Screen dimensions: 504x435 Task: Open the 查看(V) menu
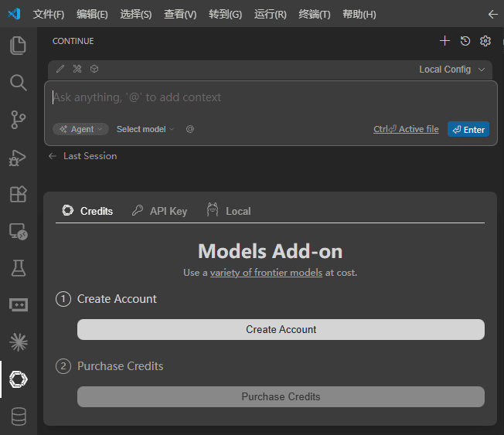(180, 14)
